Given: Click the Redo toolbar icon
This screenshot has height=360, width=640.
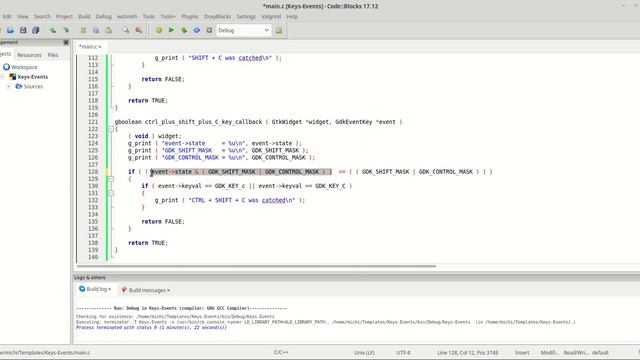Looking at the screenshot, I should [x=66, y=30].
